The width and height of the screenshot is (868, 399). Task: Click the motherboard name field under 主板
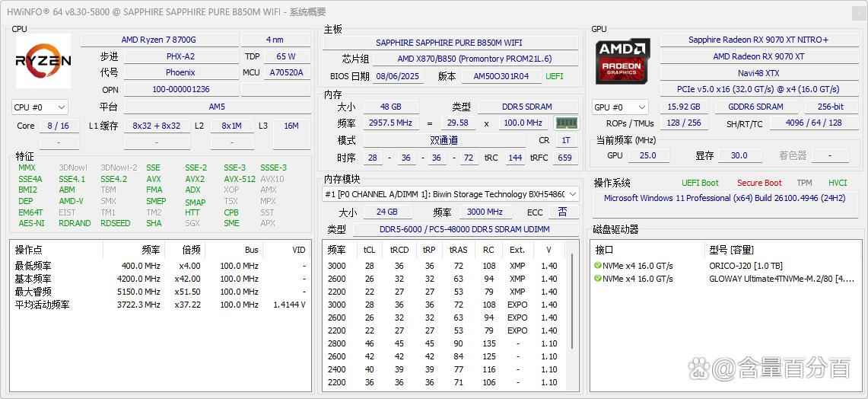point(449,43)
